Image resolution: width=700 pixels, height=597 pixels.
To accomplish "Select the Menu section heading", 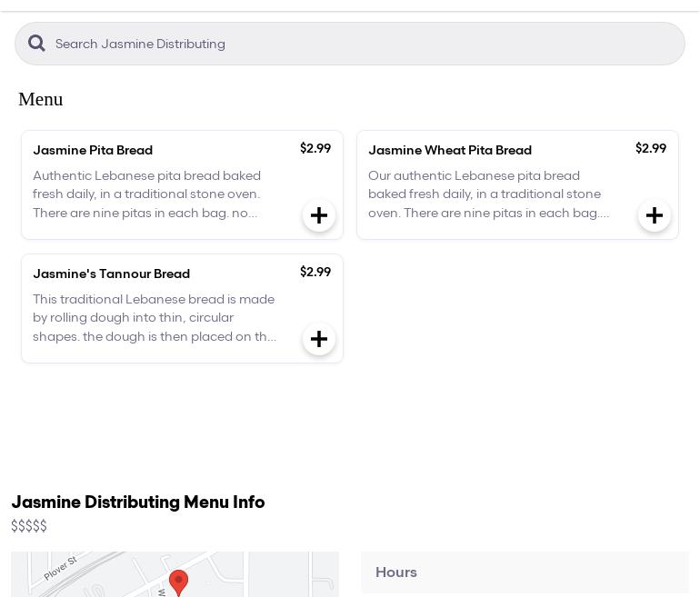I will (41, 99).
